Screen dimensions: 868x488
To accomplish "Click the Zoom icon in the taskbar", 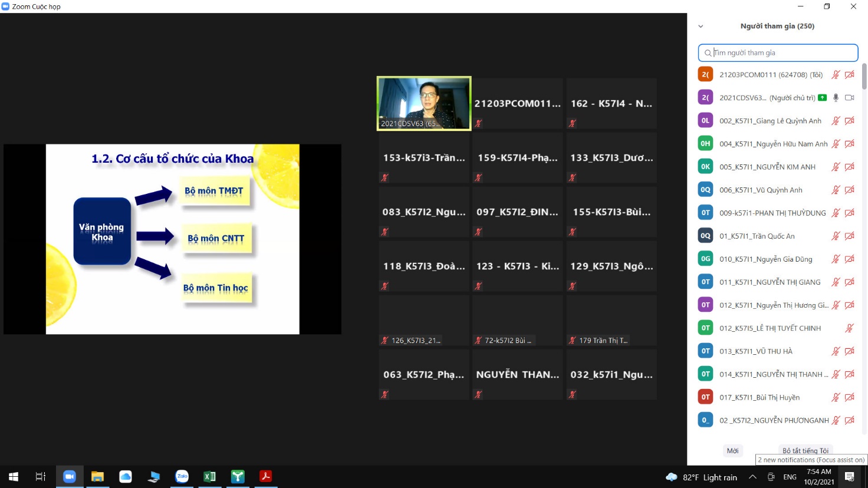I will coord(70,477).
